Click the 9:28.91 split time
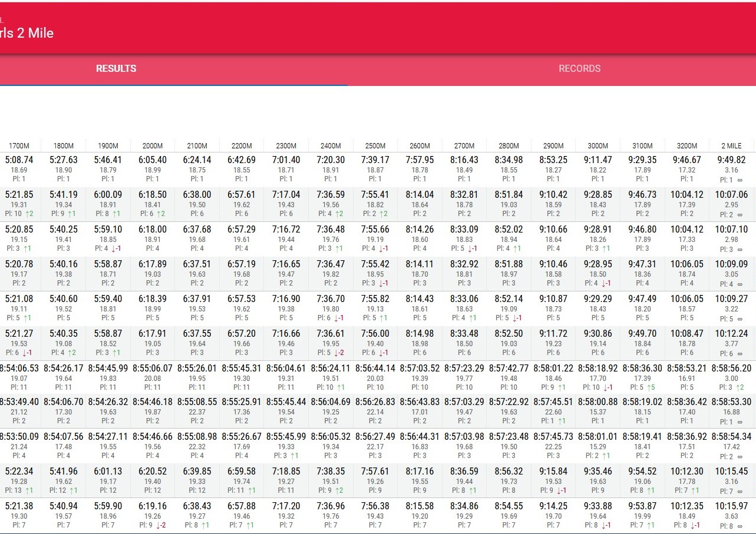Image resolution: width=756 pixels, height=534 pixels. 598,229
